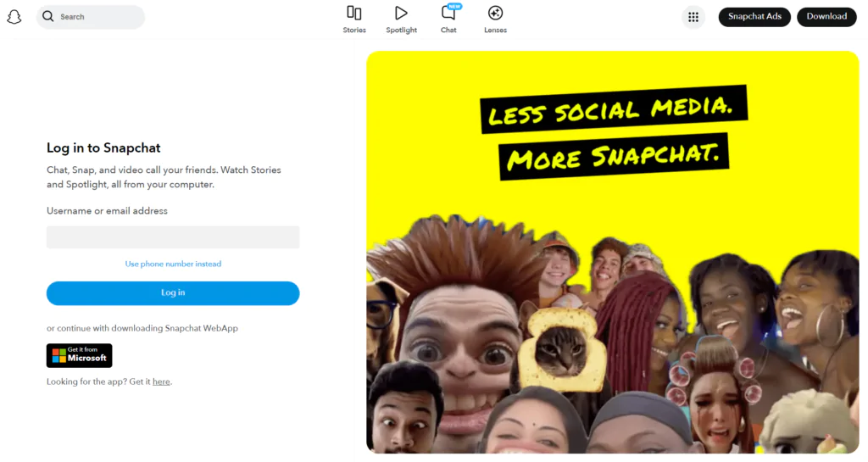
Task: Click the Snapchat ghost logo
Action: 14,17
